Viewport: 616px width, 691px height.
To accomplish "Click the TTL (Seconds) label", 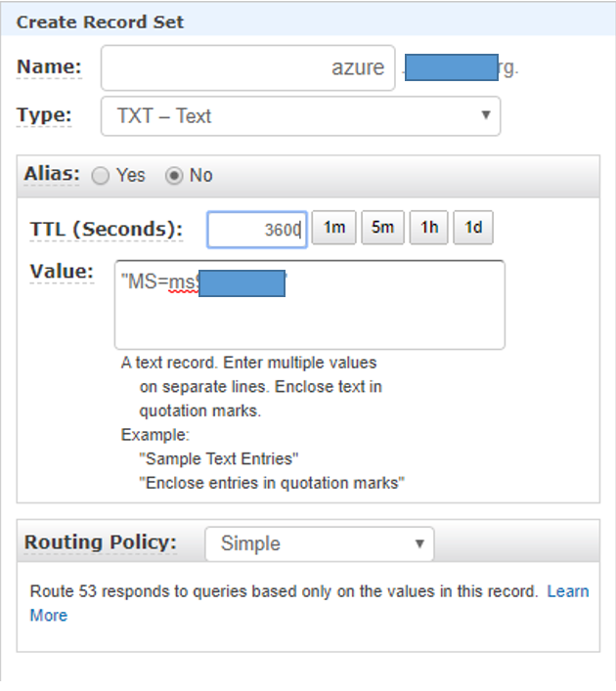I will tap(107, 230).
